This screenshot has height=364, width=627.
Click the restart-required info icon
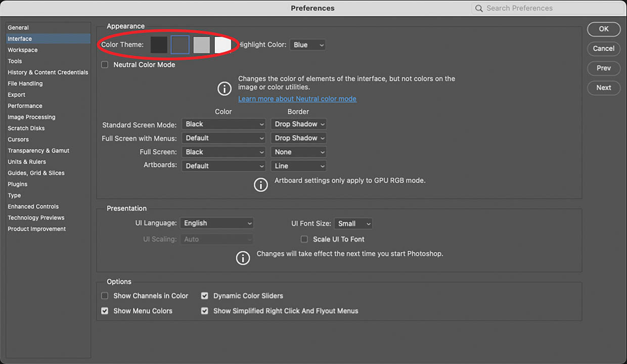tap(243, 258)
